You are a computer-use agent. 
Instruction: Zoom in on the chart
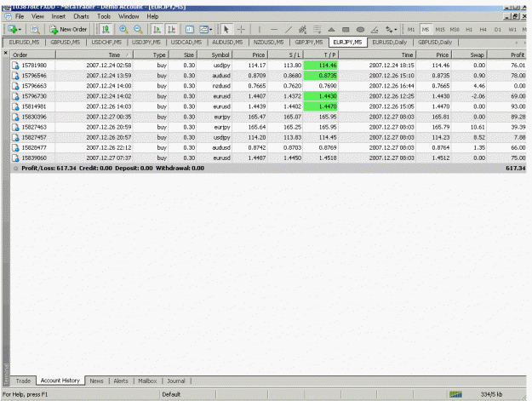click(123, 30)
